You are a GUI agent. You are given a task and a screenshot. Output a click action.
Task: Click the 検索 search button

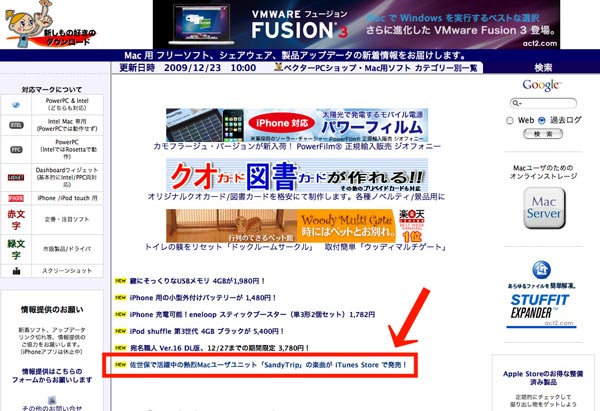pos(543,134)
